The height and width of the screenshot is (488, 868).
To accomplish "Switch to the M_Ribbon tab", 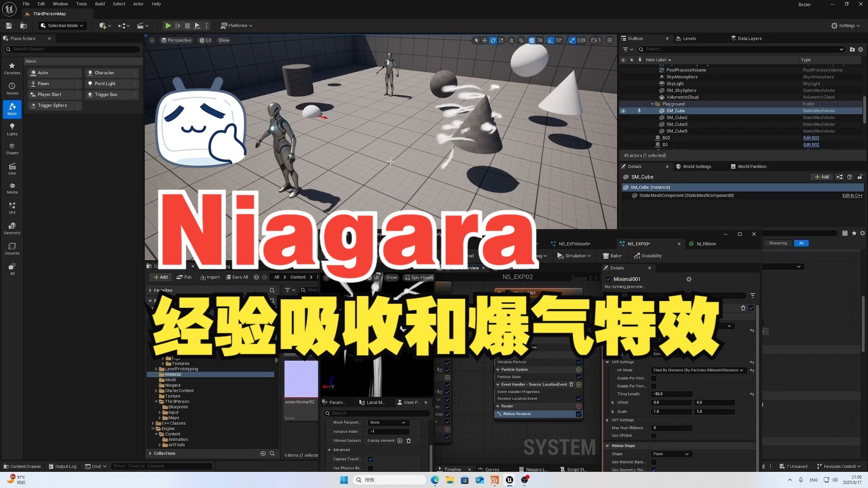I will (x=703, y=244).
